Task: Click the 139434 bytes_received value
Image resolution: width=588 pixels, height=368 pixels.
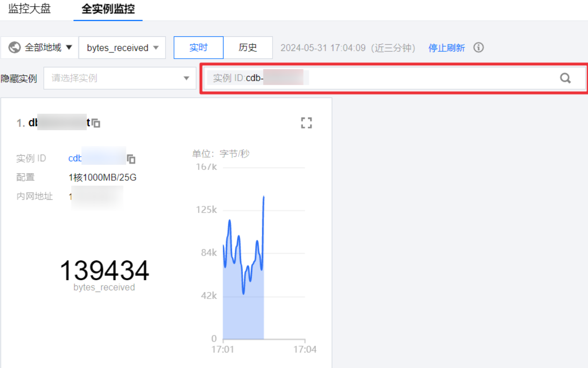Action: [x=104, y=270]
